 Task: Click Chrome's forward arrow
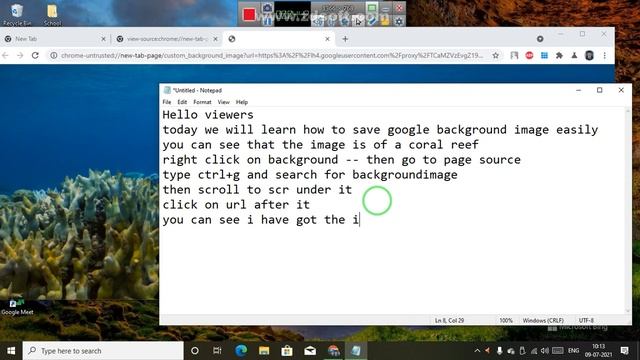20,55
